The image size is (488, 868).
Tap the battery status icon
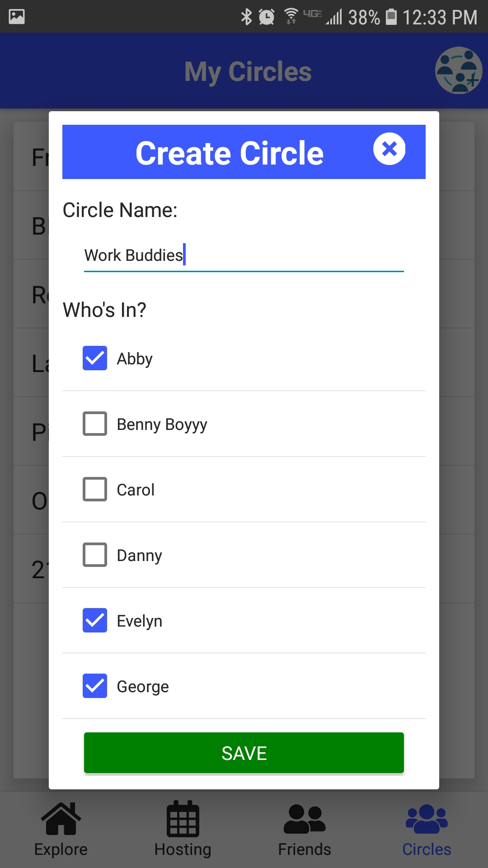coord(391,17)
